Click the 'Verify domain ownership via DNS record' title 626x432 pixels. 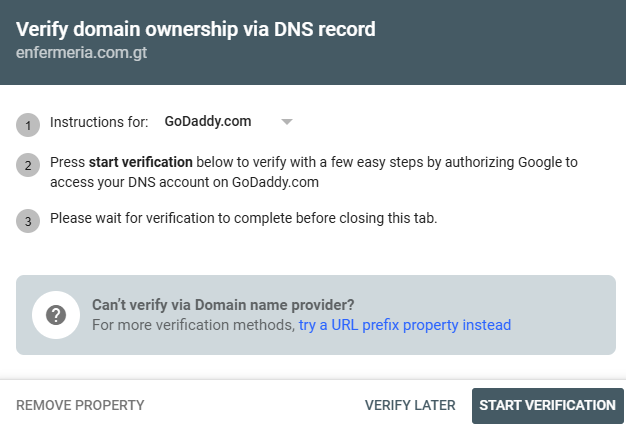click(196, 29)
